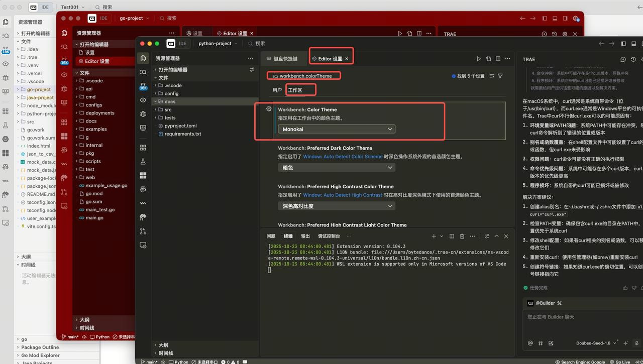Image resolution: width=643 pixels, height=364 pixels.
Task: Open the 暗色 preferred dark theme dropdown
Action: tap(337, 168)
